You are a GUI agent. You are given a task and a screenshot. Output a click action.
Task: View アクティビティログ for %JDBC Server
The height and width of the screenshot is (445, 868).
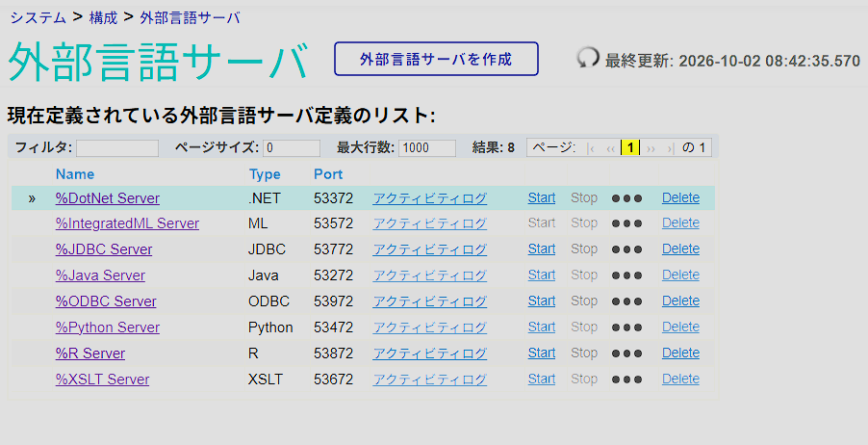tap(430, 249)
